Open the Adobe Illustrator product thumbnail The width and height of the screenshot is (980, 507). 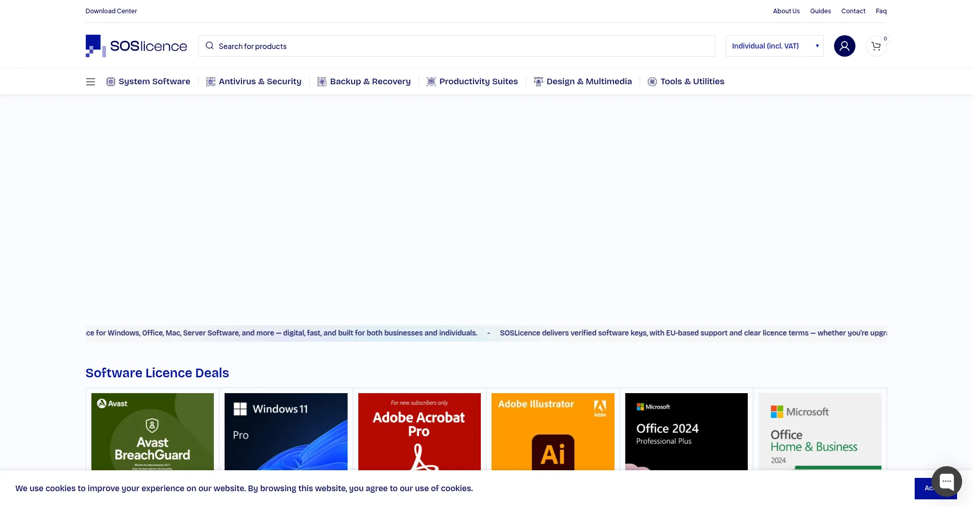(553, 431)
